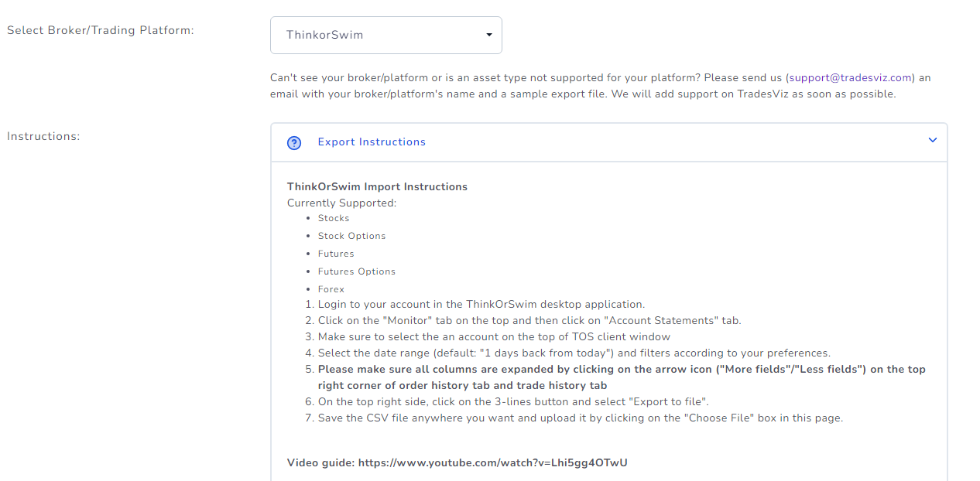Open the YouTube video guide URL

point(493,463)
